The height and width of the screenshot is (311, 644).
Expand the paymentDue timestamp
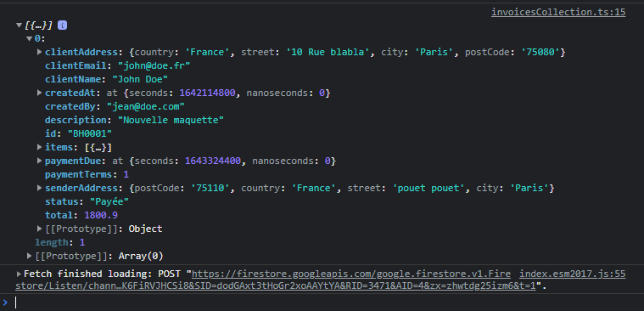coord(40,161)
